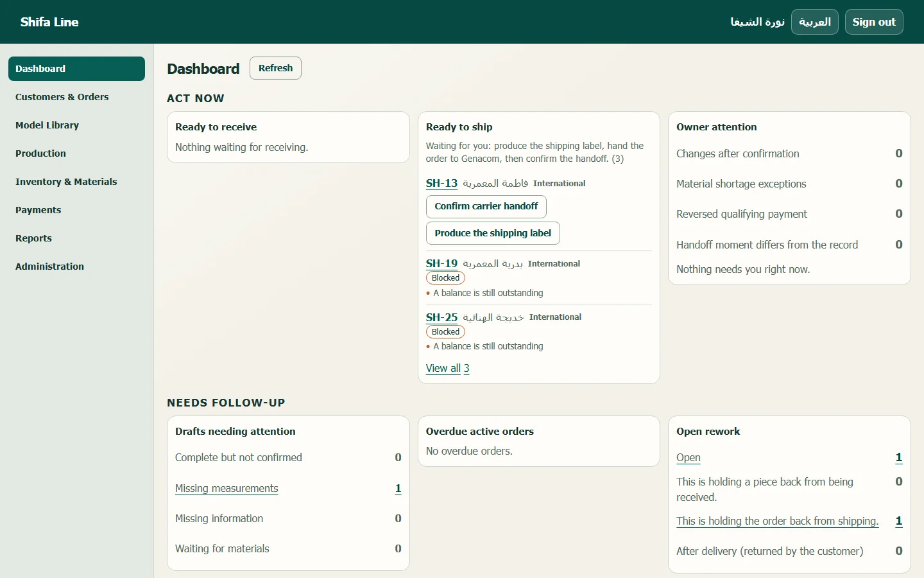The width and height of the screenshot is (924, 578).
Task: Click the 'Owner attention' card heading
Action: 717,127
